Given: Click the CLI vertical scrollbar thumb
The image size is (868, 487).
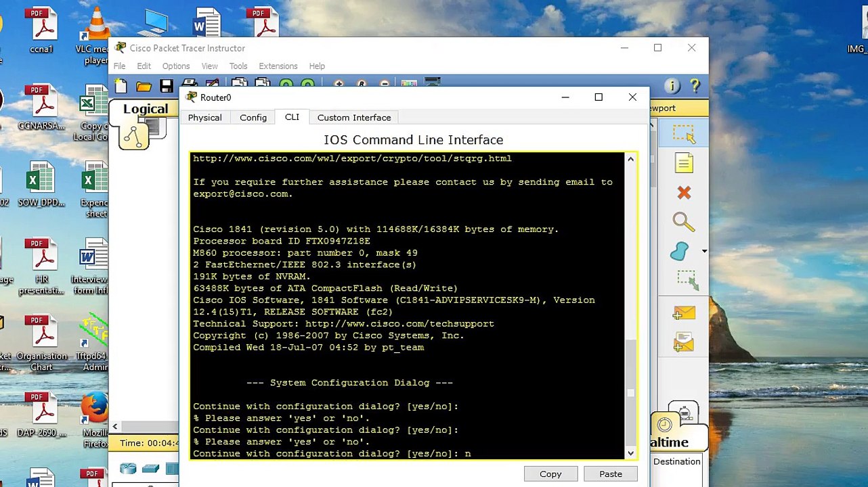Looking at the screenshot, I should pos(631,365).
